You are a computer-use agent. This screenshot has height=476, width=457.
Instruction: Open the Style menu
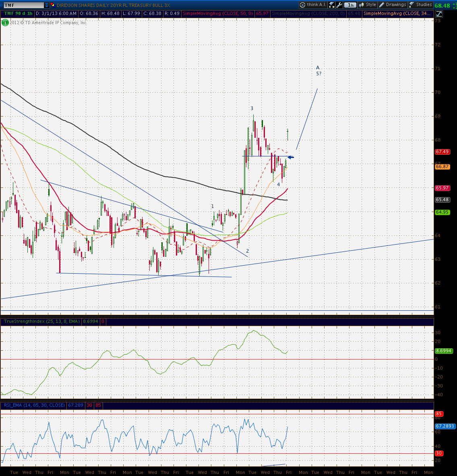coord(368,5)
